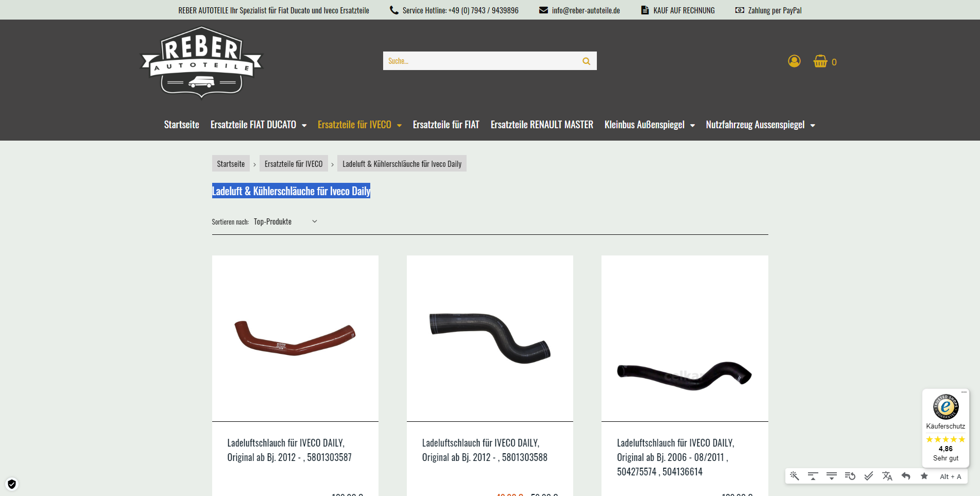Expand the Ersatzteile für IVECO dropdown arrow
This screenshot has width=980, height=496.
tap(399, 126)
